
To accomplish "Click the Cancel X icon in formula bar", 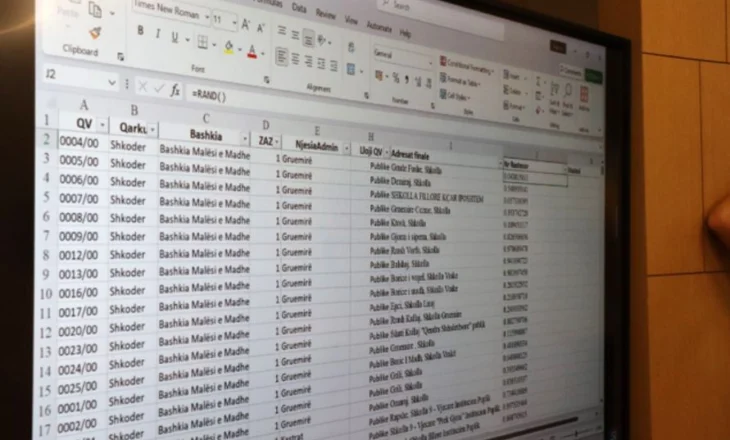I will [x=141, y=86].
